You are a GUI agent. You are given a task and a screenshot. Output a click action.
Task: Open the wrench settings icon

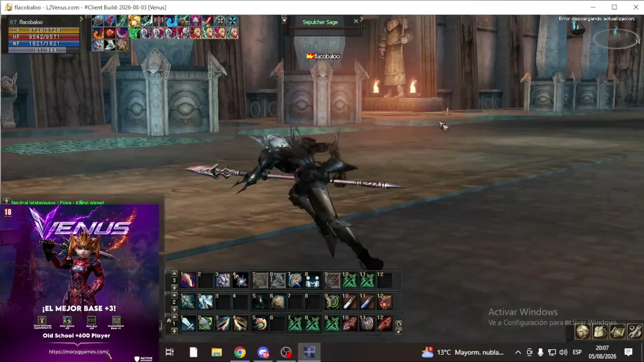[635, 332]
